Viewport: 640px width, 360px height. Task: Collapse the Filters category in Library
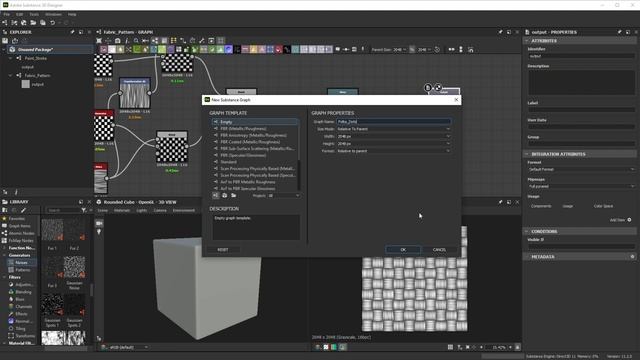tap(4, 278)
